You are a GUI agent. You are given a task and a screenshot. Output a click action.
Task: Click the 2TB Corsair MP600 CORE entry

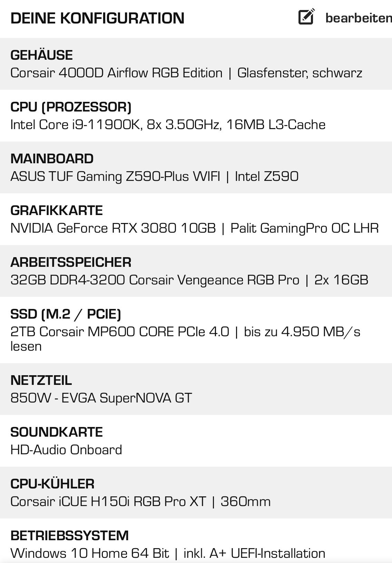(185, 339)
